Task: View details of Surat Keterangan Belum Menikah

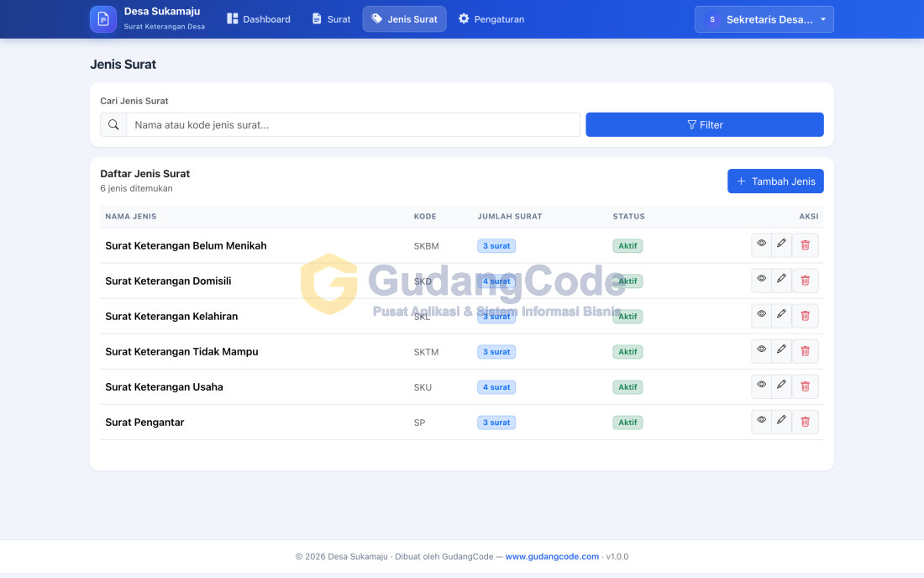Action: point(761,245)
